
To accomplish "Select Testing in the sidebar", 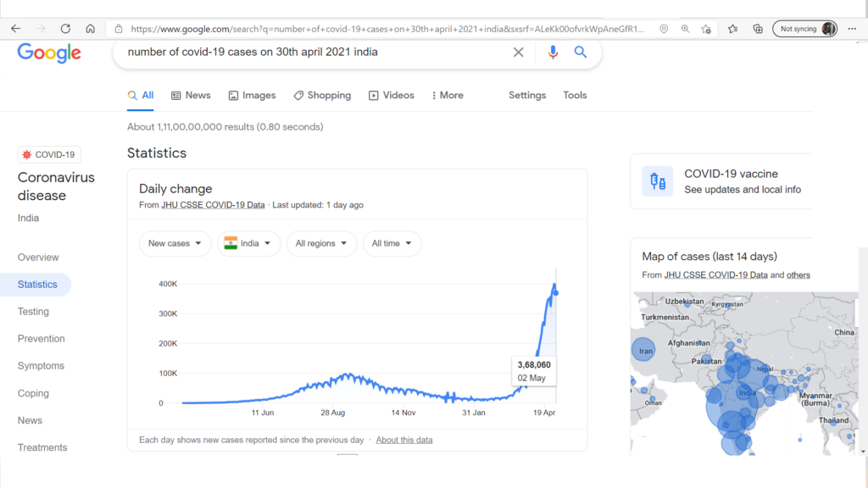I will point(33,312).
